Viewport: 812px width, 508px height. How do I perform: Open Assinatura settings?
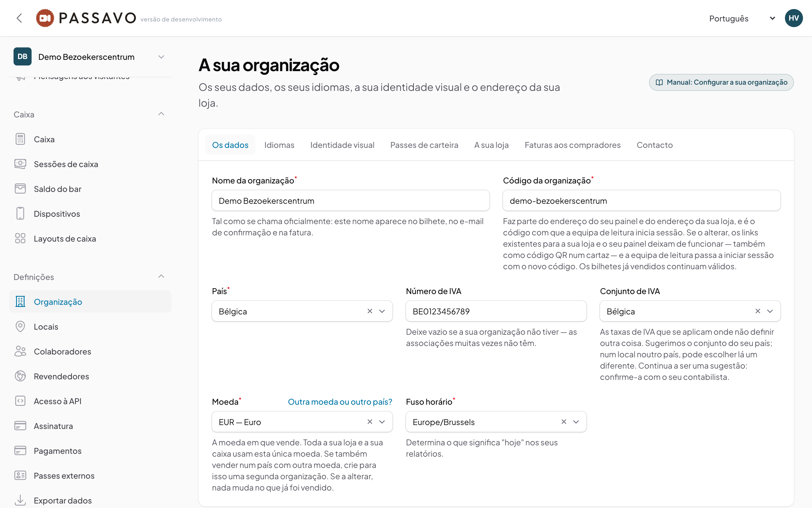point(90,426)
